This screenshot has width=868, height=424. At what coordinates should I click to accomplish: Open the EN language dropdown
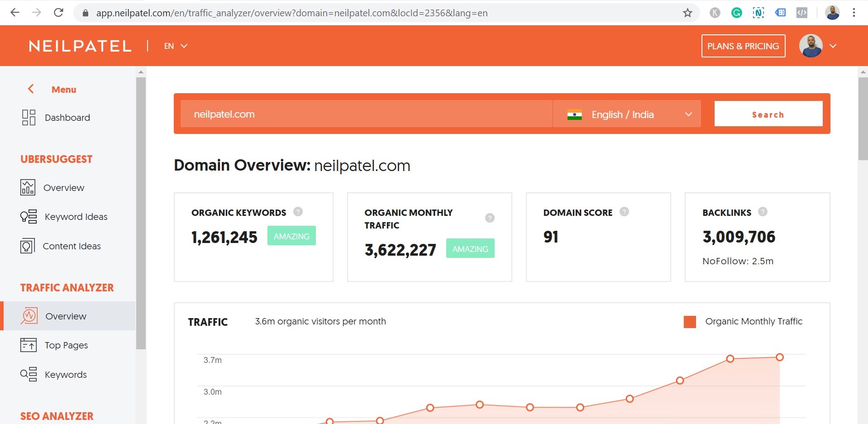[x=176, y=46]
